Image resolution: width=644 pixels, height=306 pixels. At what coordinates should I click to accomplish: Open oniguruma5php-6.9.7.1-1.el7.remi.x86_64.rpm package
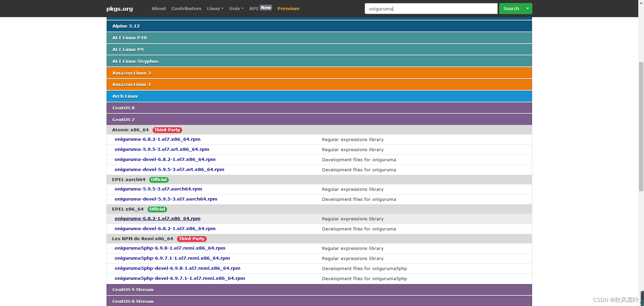tap(172, 258)
